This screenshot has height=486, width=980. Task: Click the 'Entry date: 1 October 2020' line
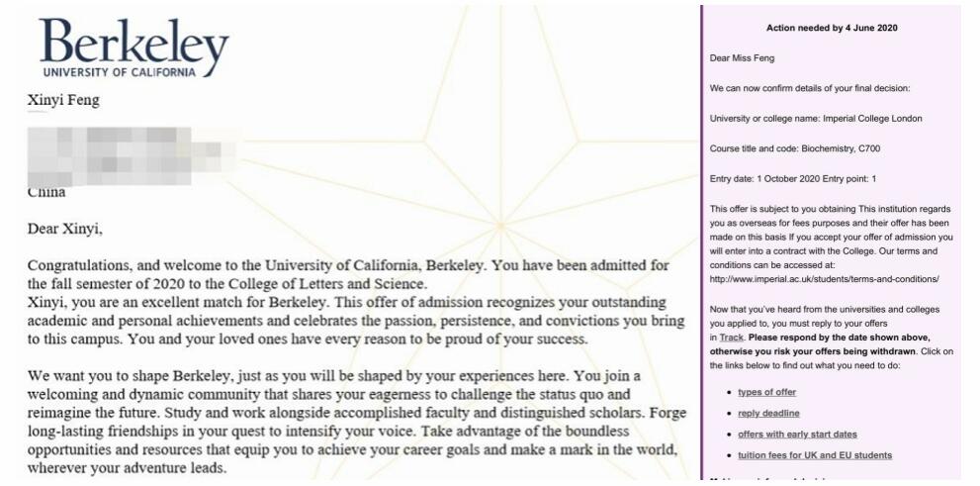click(x=793, y=178)
